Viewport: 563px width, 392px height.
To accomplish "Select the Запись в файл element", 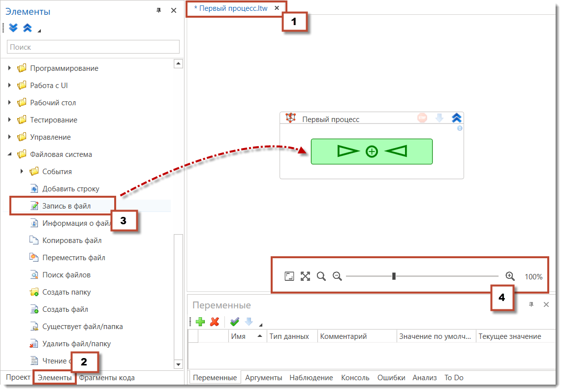I will (x=66, y=206).
